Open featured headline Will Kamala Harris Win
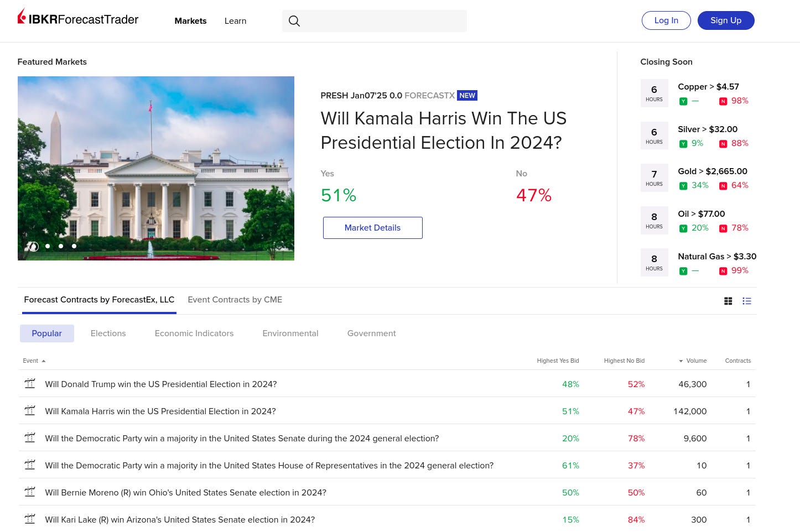The image size is (800, 532). [x=444, y=131]
